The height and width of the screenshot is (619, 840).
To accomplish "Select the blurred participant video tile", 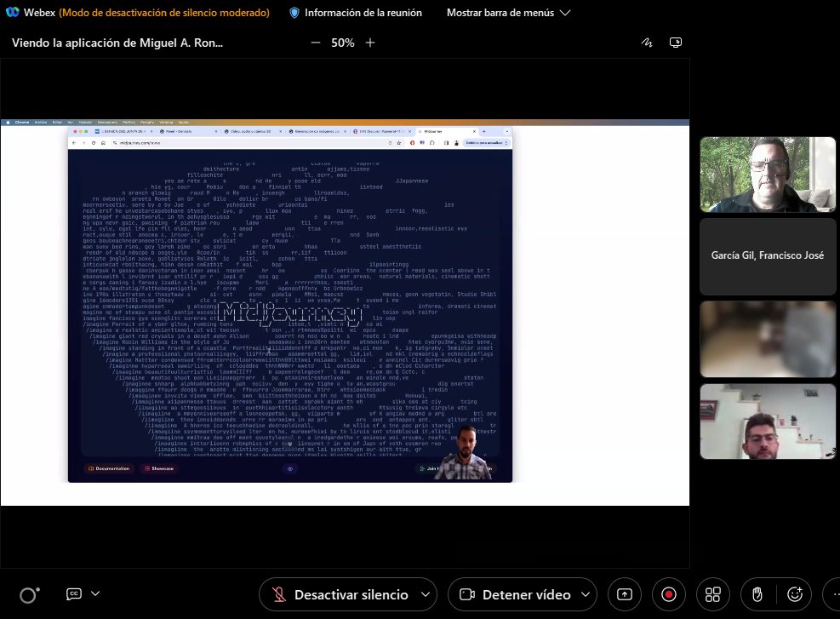I will click(x=768, y=339).
